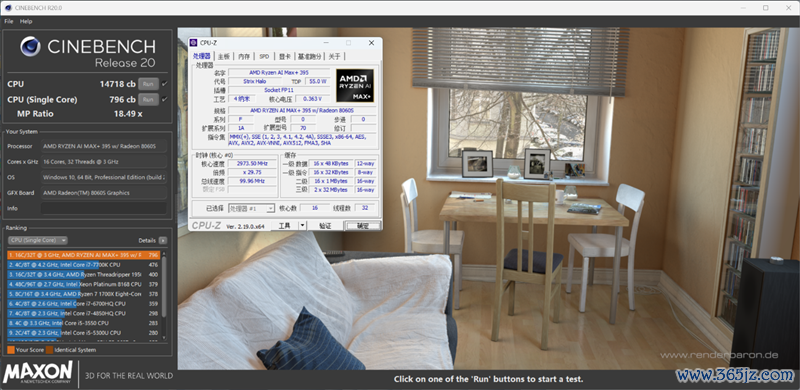Click the empty Info input field
Screen dimensions: 800x390
coord(104,208)
